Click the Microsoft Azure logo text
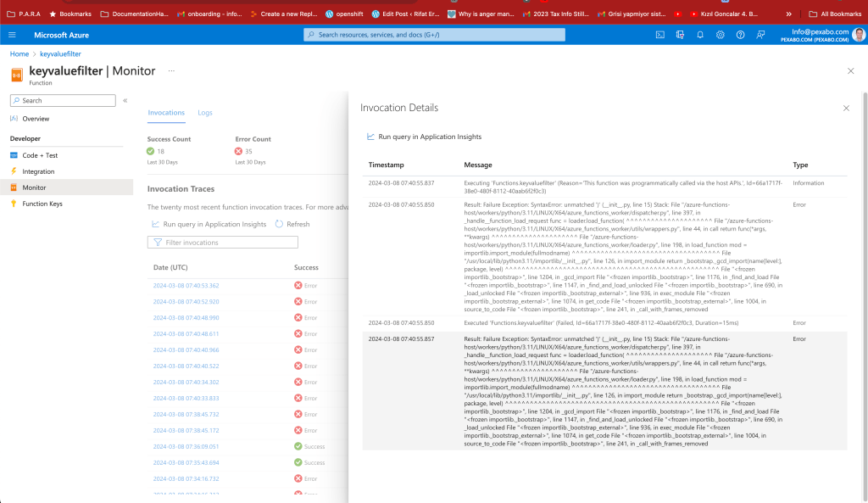The image size is (868, 503). 61,35
